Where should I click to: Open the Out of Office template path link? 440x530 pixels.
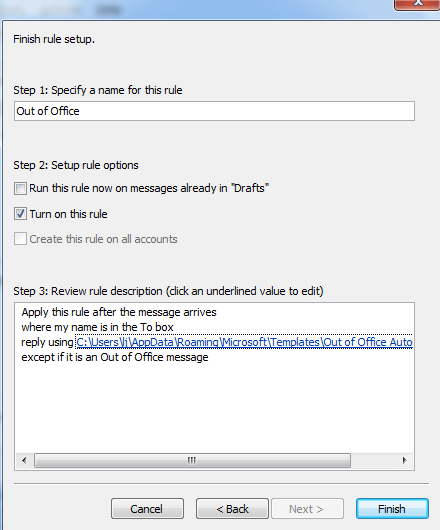pos(244,342)
